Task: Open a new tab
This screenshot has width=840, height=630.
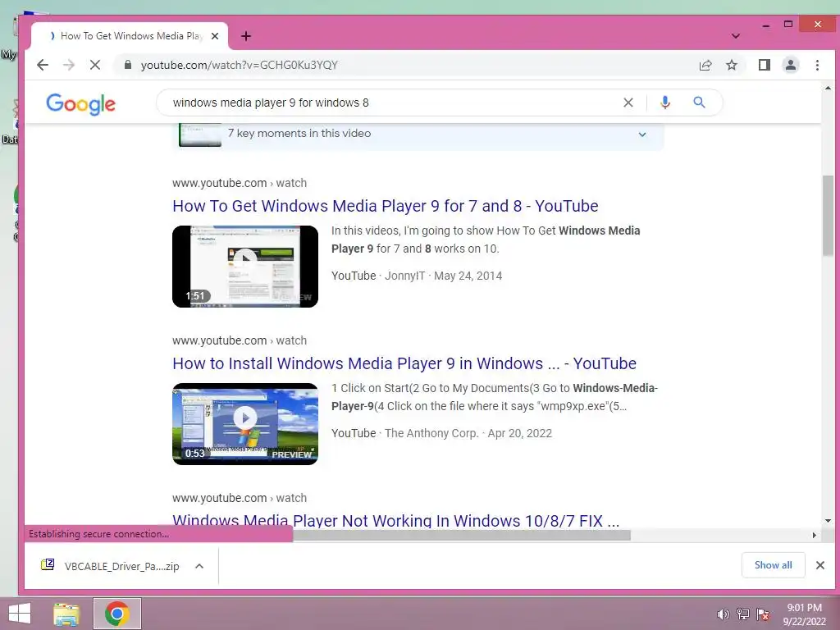Action: pos(246,36)
